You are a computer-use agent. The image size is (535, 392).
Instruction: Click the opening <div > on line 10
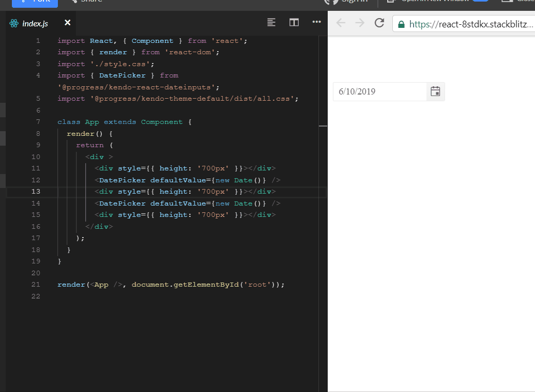pyautogui.click(x=99, y=157)
